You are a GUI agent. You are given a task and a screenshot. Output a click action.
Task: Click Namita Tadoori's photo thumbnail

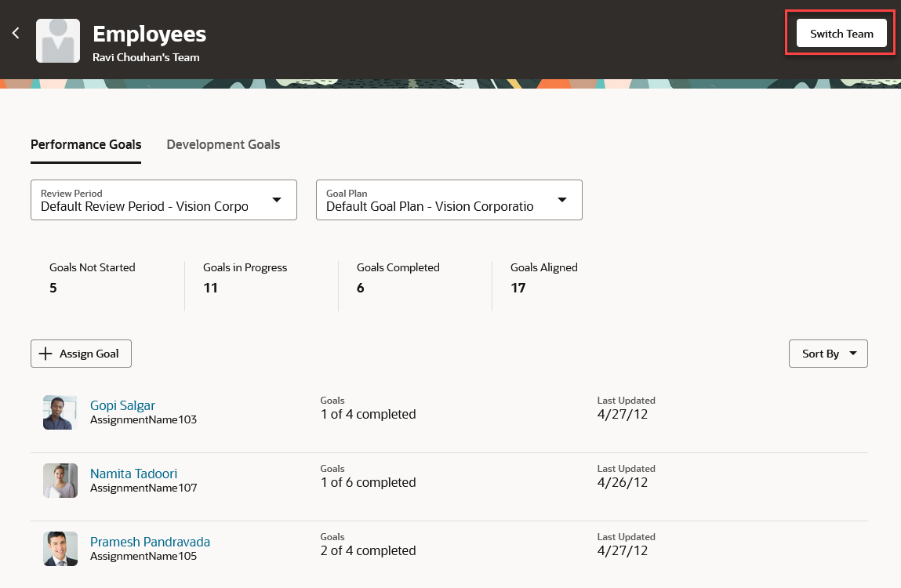[60, 481]
